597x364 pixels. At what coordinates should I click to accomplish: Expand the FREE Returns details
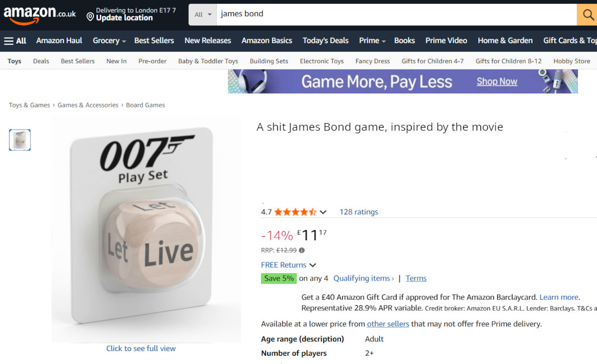(313, 265)
